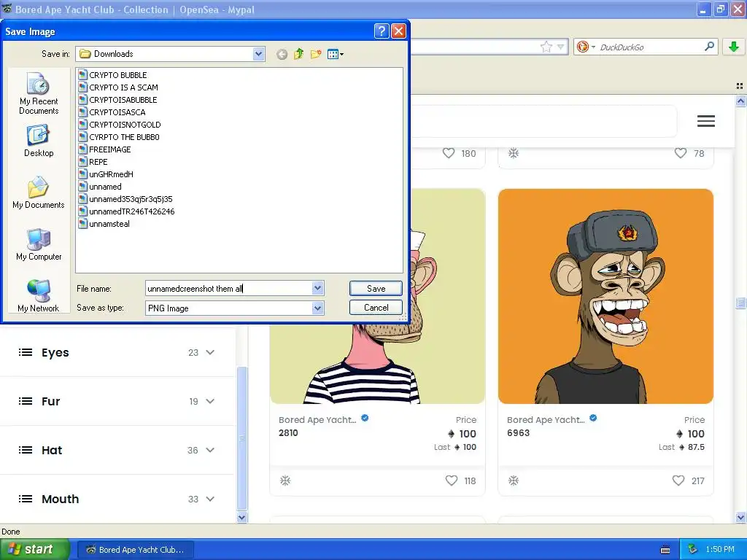This screenshot has height=560, width=747.
Task: Click the system tray network icon
Action: pyautogui.click(x=693, y=549)
